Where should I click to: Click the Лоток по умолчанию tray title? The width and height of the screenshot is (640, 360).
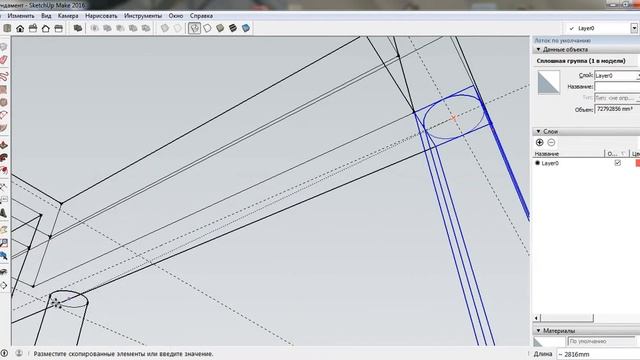(562, 40)
